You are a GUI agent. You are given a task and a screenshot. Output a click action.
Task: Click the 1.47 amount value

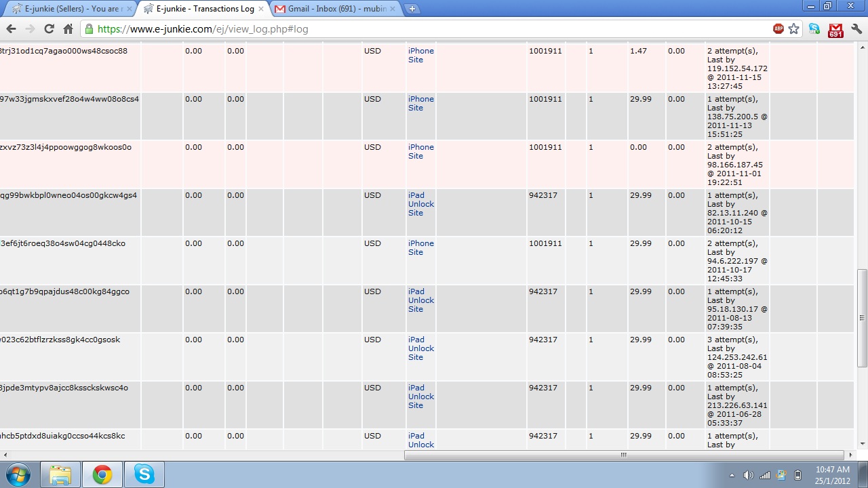click(638, 51)
